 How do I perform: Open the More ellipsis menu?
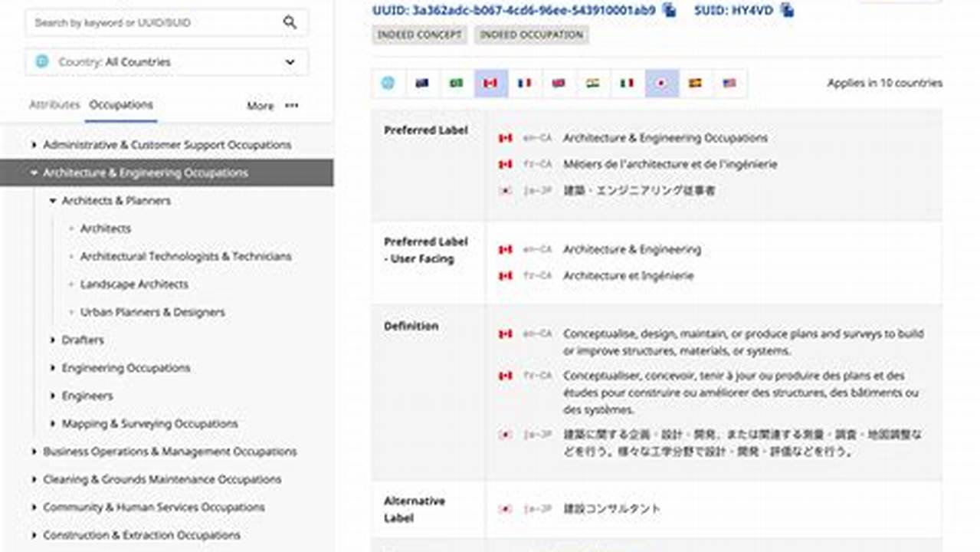[291, 106]
